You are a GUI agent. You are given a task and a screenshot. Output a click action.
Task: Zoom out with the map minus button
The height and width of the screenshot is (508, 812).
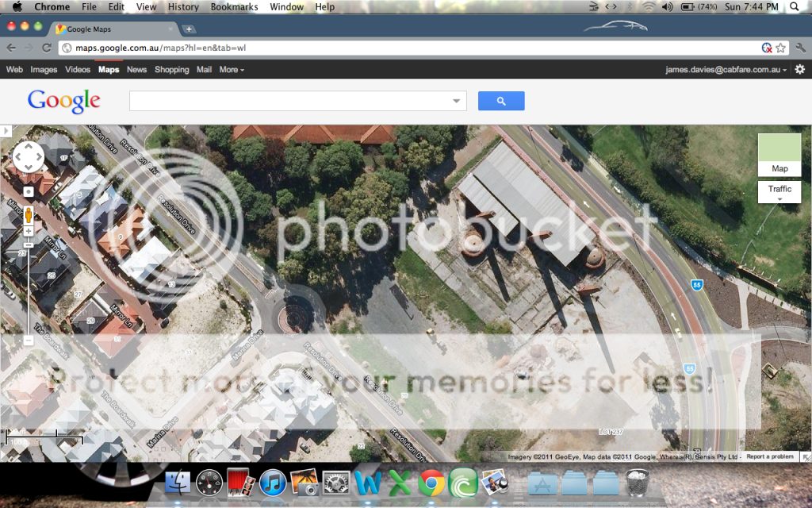tap(29, 340)
